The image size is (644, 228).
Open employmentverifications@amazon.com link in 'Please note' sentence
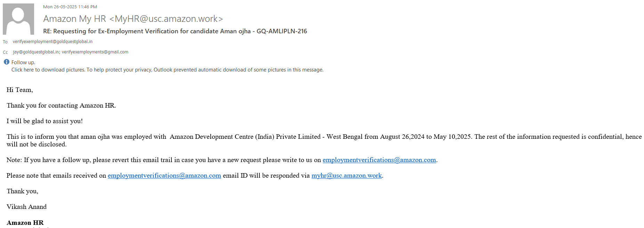[x=164, y=176]
